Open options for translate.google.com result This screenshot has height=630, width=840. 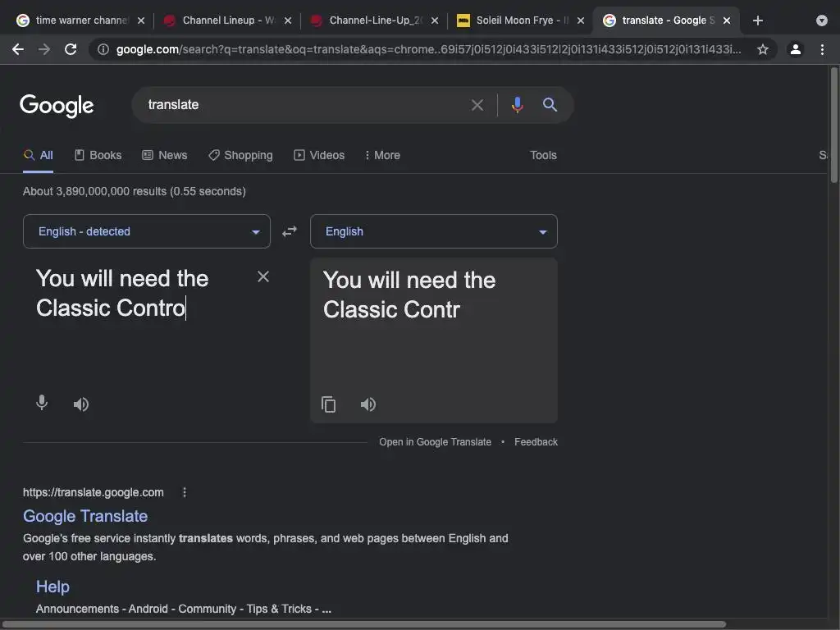[185, 492]
